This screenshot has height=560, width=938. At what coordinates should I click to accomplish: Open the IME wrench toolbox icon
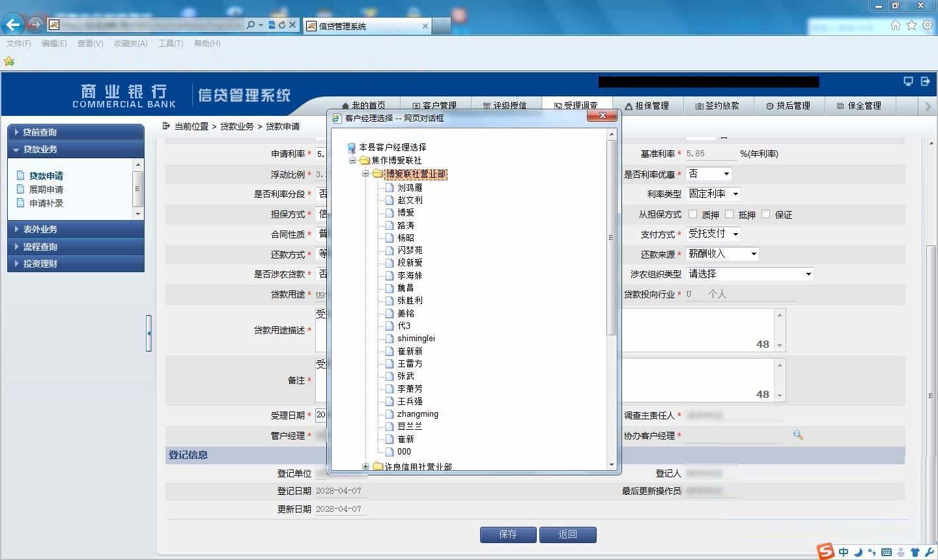[929, 552]
